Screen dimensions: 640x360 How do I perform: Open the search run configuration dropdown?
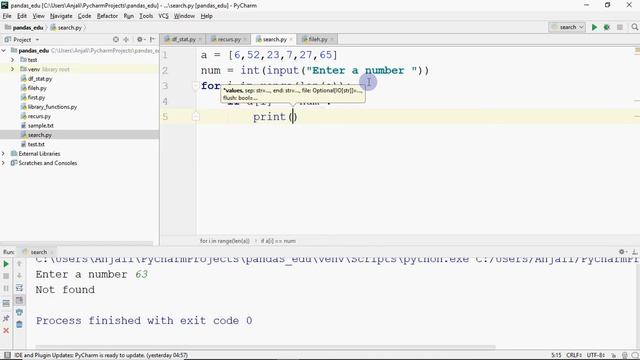(567, 27)
